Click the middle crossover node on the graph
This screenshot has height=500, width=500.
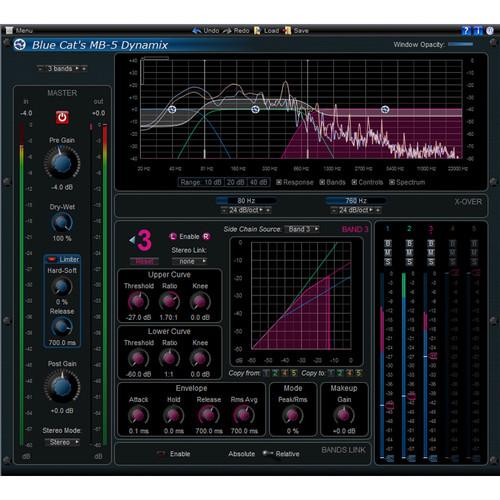[x=255, y=109]
